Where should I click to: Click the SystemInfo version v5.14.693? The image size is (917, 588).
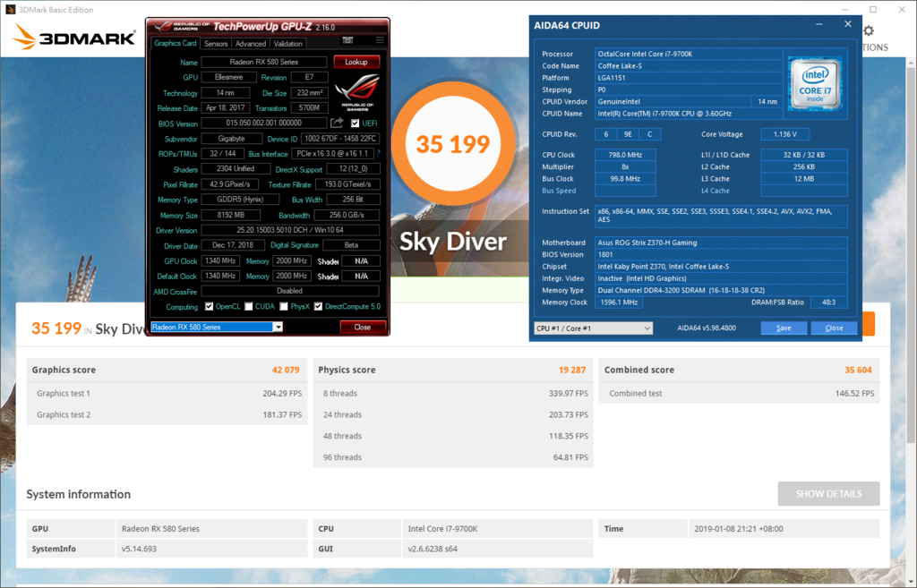point(139,549)
